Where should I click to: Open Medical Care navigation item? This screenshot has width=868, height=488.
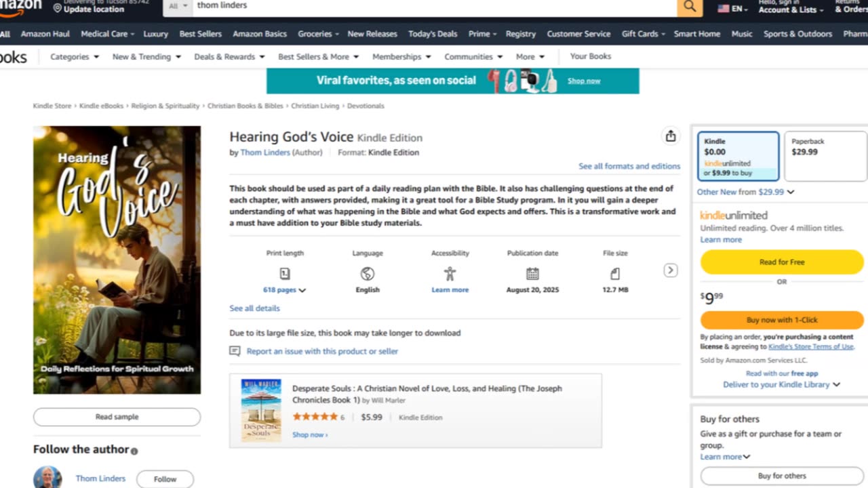(x=107, y=34)
